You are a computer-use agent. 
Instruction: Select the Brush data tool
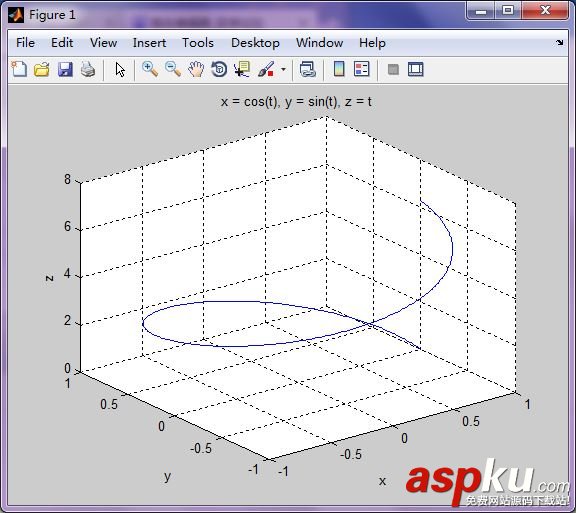(266, 69)
